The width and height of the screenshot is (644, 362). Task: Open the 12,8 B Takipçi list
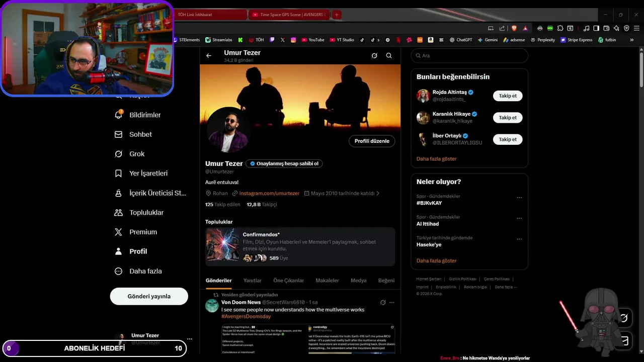pyautogui.click(x=262, y=205)
